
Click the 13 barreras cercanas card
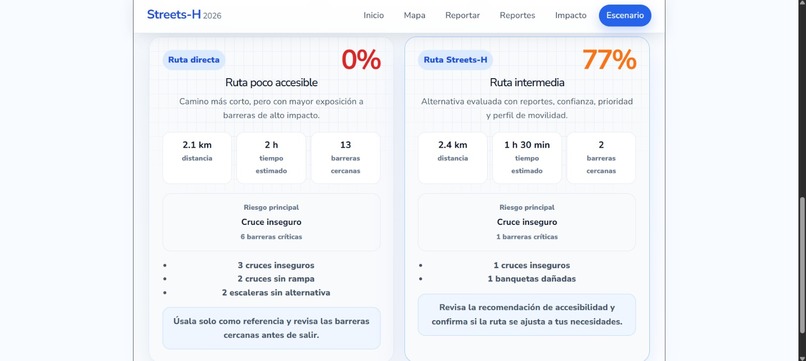(345, 158)
